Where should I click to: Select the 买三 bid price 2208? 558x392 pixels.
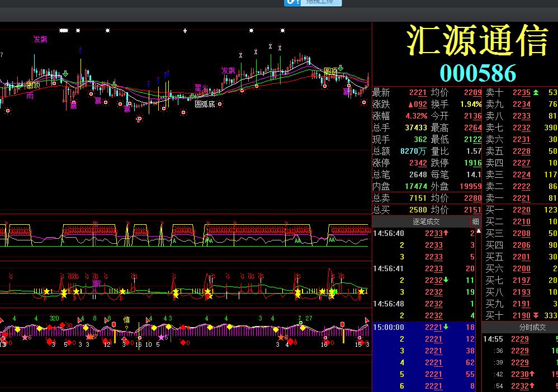[x=521, y=233]
